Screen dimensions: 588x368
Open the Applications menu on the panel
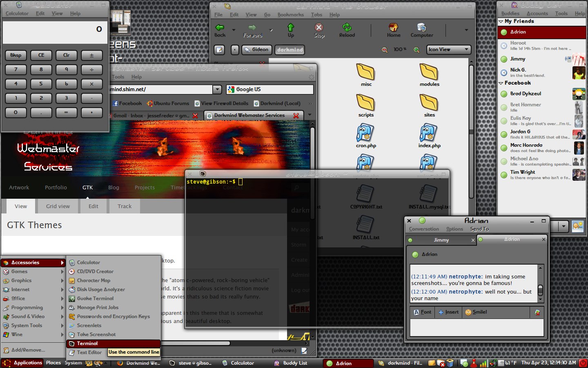pyautogui.click(x=22, y=363)
